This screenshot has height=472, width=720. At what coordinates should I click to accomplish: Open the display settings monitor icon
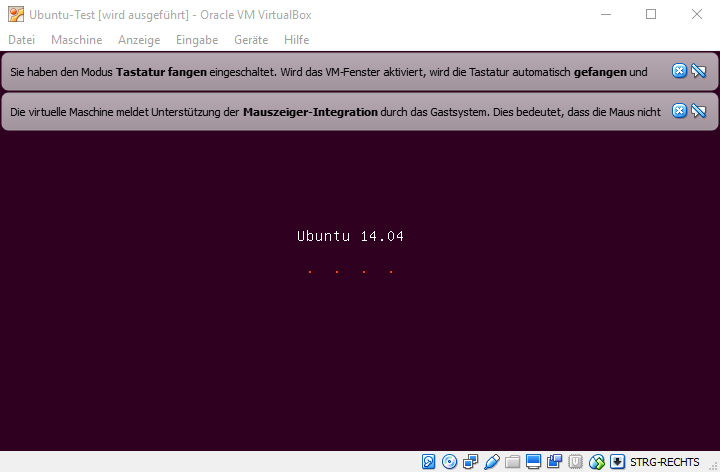point(533,462)
